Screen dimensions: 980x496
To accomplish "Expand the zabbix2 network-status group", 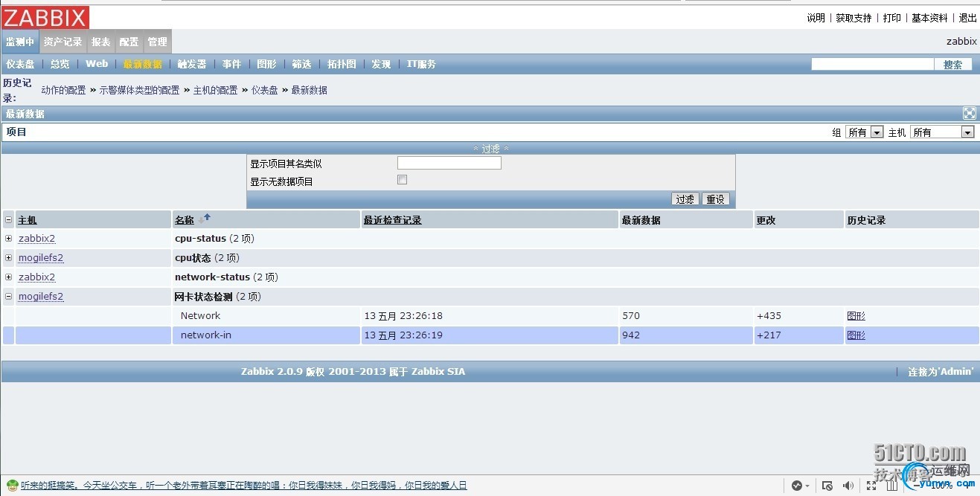I will point(9,277).
